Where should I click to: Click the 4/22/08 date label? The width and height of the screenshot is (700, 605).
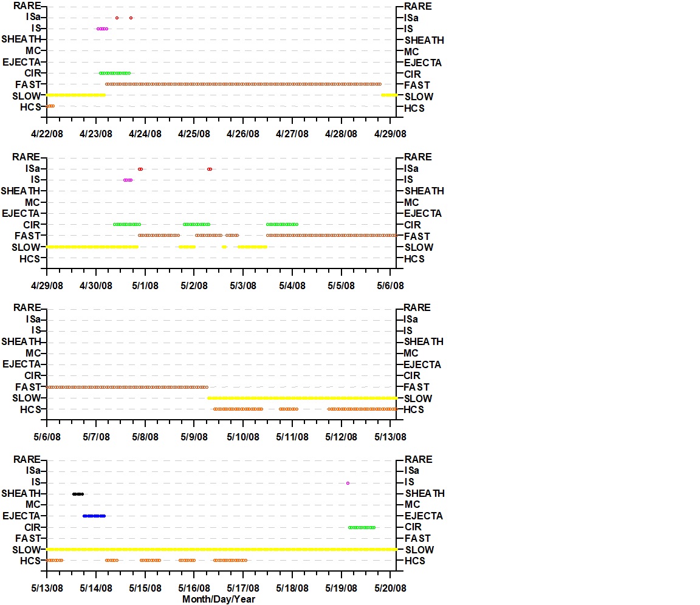47,134
